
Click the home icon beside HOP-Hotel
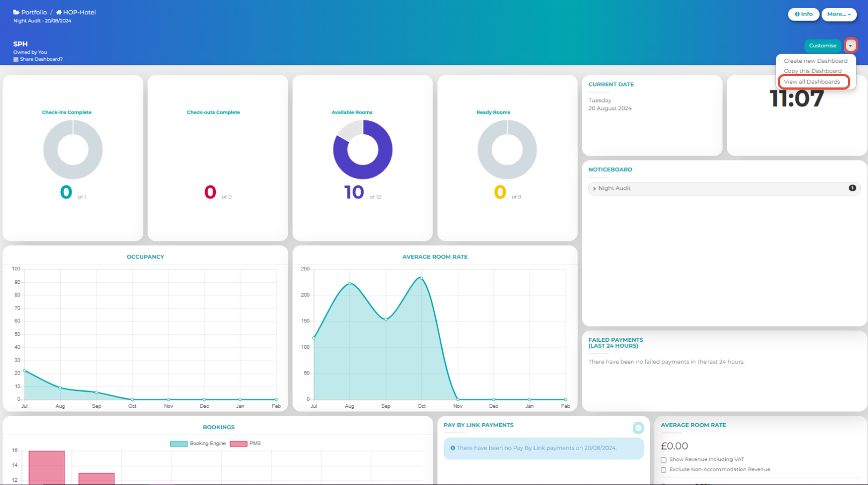tap(59, 12)
